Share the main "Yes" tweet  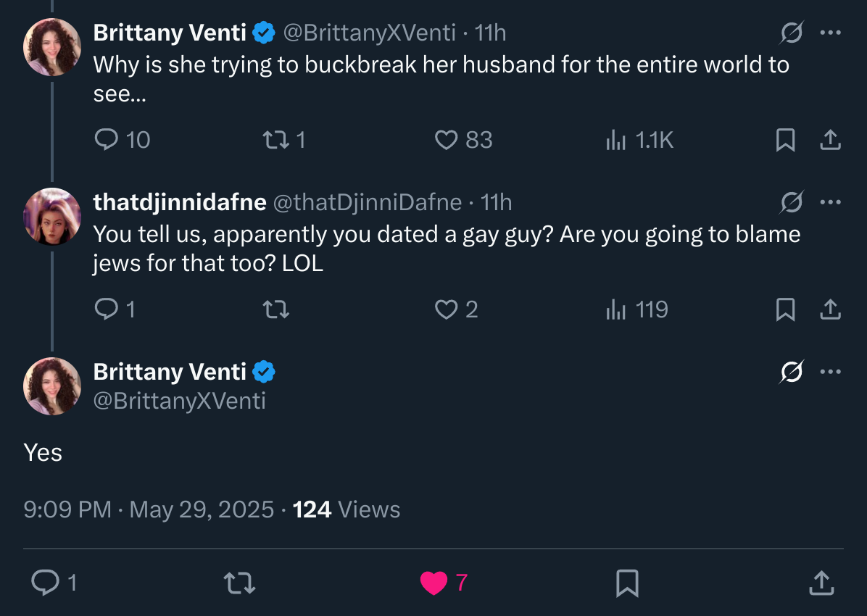click(x=821, y=582)
